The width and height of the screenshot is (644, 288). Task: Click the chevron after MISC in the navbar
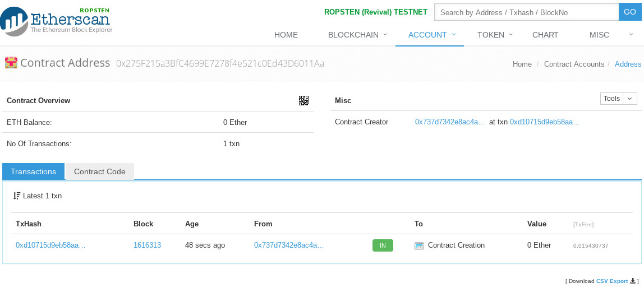(631, 35)
